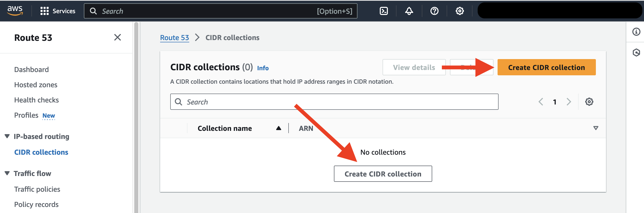
Task: Click the Services label in top bar
Action: coord(64,11)
